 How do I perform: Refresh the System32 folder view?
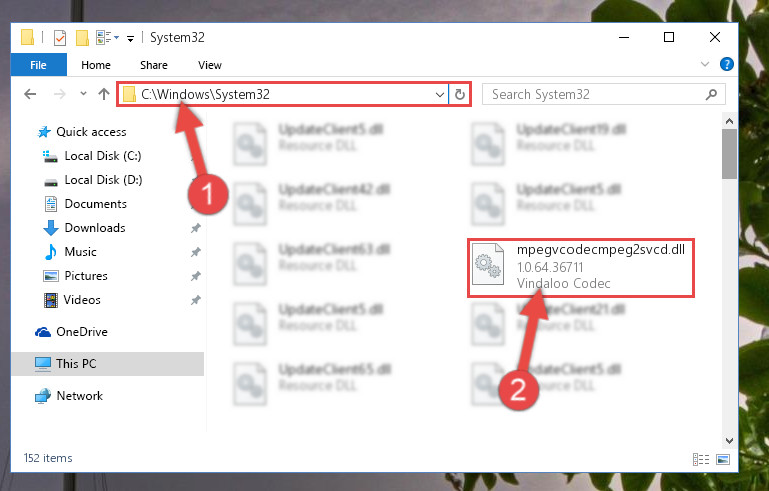[x=460, y=94]
